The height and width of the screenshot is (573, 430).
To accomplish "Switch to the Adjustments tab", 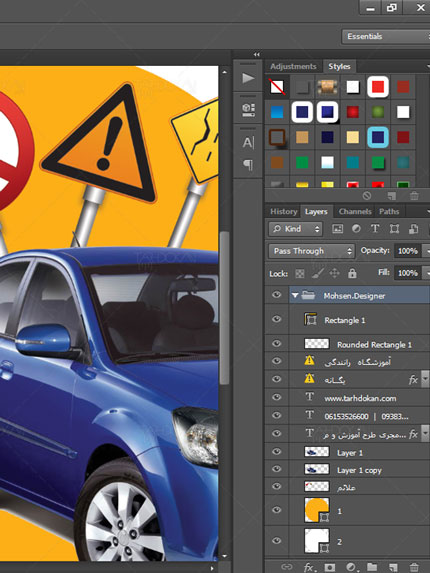I will [293, 67].
